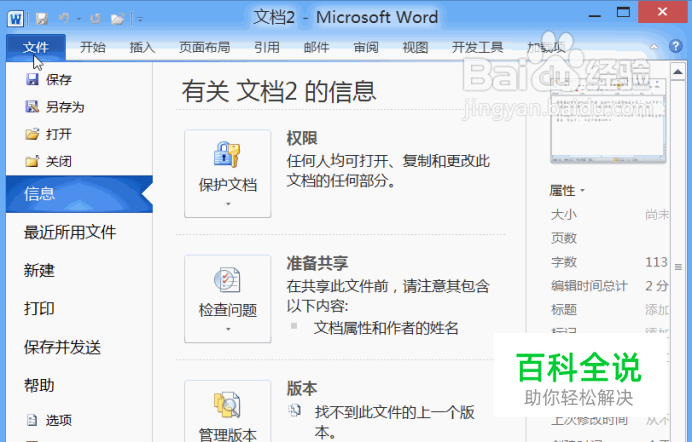
Task: Switch to the 邮件 ribbon tab
Action: pyautogui.click(x=316, y=47)
